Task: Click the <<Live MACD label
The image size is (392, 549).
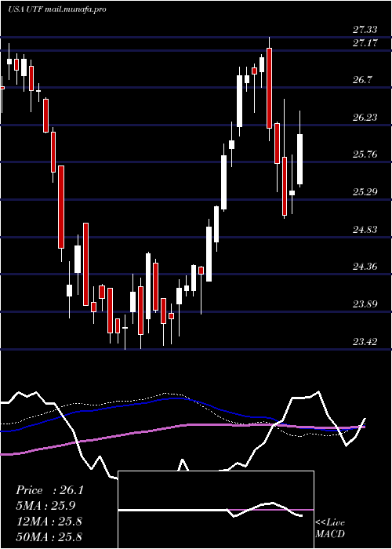Action: click(x=330, y=528)
